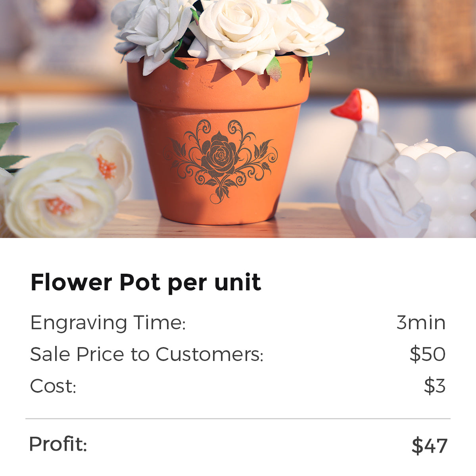The width and height of the screenshot is (476, 476).
Task: Click the "$3" cost value
Action: click(x=435, y=386)
